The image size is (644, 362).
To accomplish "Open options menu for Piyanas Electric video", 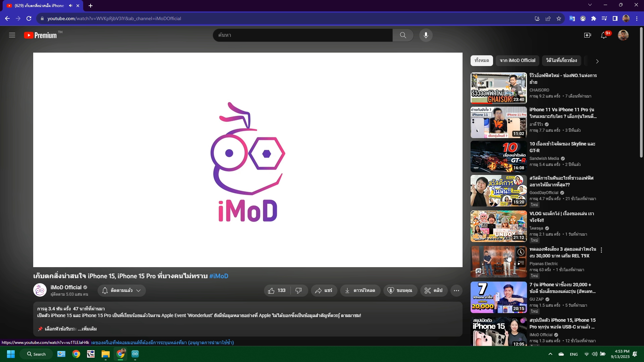I will click(601, 250).
